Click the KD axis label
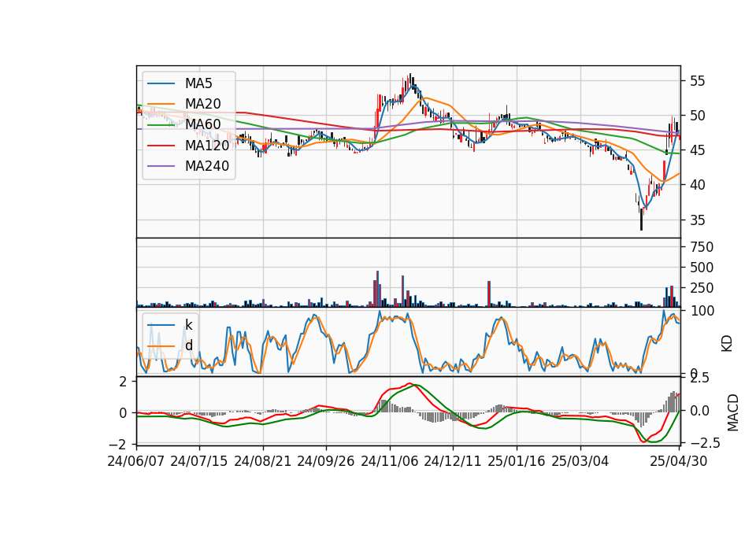This screenshot has width=756, height=543. click(727, 344)
